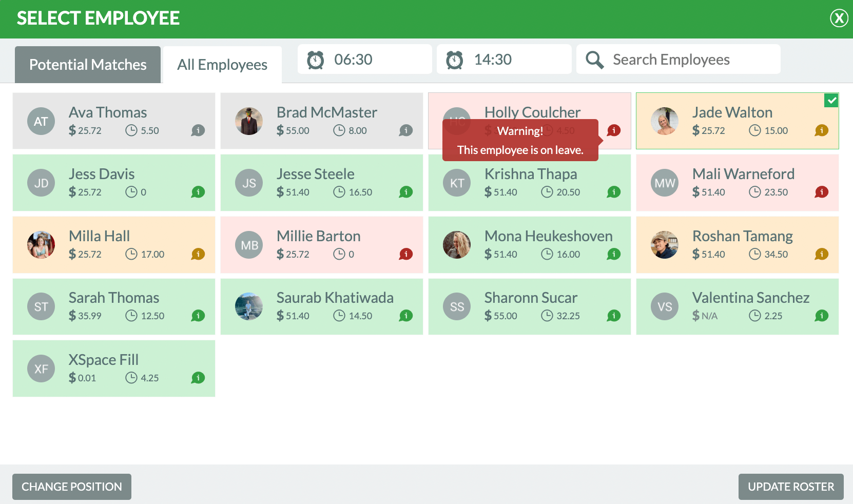The width and height of the screenshot is (853, 504).
Task: Click Mona Heukeshoven's avatar picture
Action: pos(457,245)
